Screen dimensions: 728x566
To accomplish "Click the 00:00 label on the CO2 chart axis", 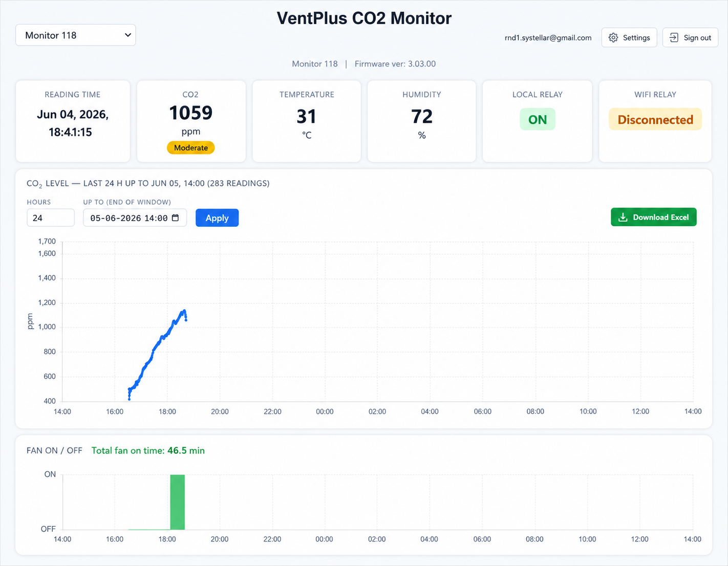I will (325, 411).
